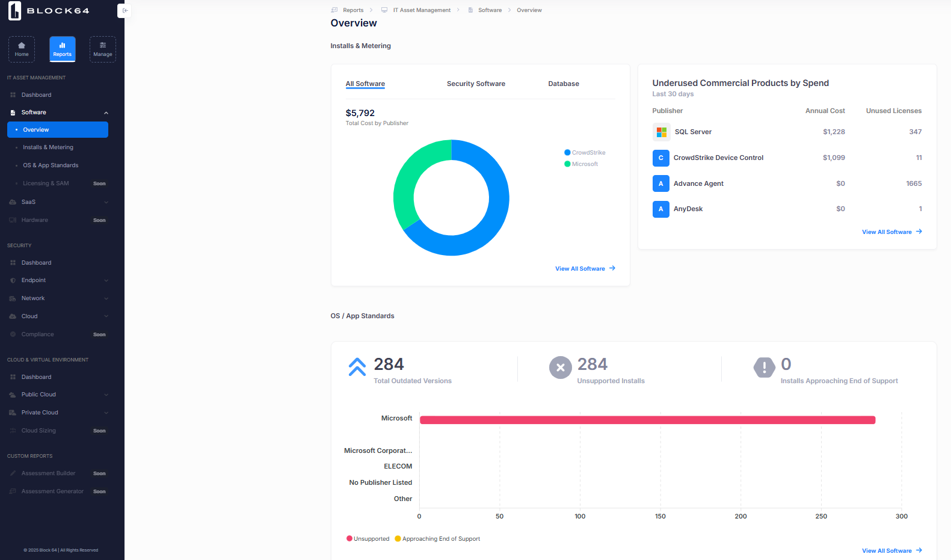Click the Annual Cost column header
951x560 pixels.
click(825, 111)
